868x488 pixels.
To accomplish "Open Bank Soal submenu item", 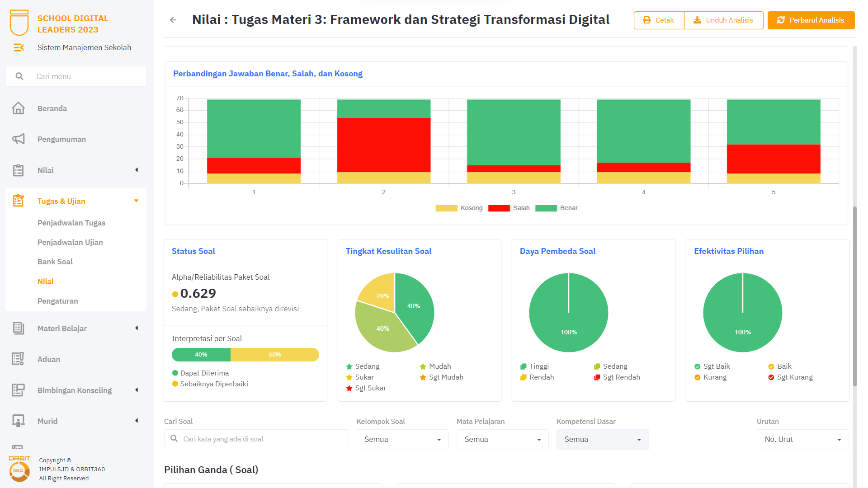I will point(55,262).
